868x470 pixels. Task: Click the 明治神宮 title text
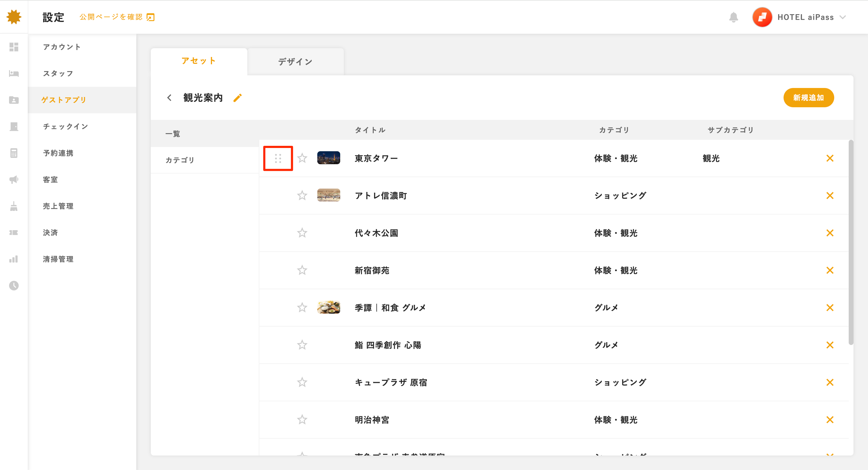point(372,420)
